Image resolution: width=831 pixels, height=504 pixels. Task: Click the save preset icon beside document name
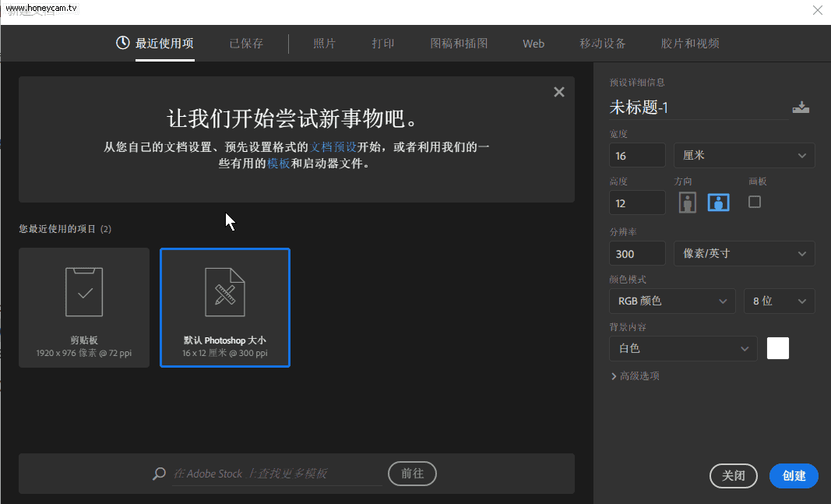click(801, 107)
